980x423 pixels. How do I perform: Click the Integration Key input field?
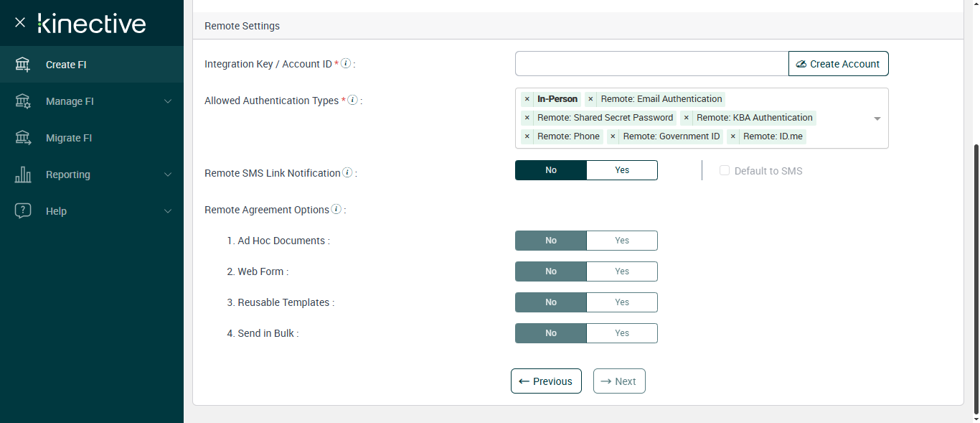coord(651,64)
